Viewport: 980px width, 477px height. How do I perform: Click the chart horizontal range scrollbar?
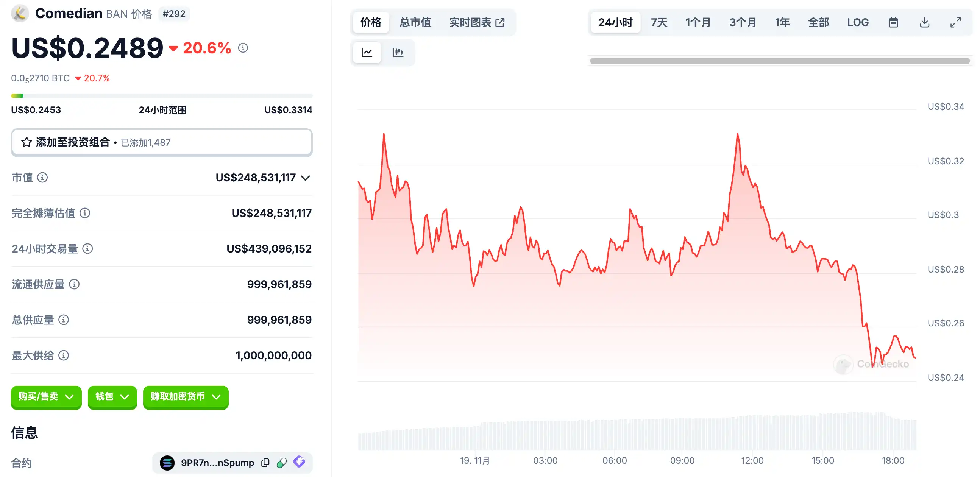779,61
